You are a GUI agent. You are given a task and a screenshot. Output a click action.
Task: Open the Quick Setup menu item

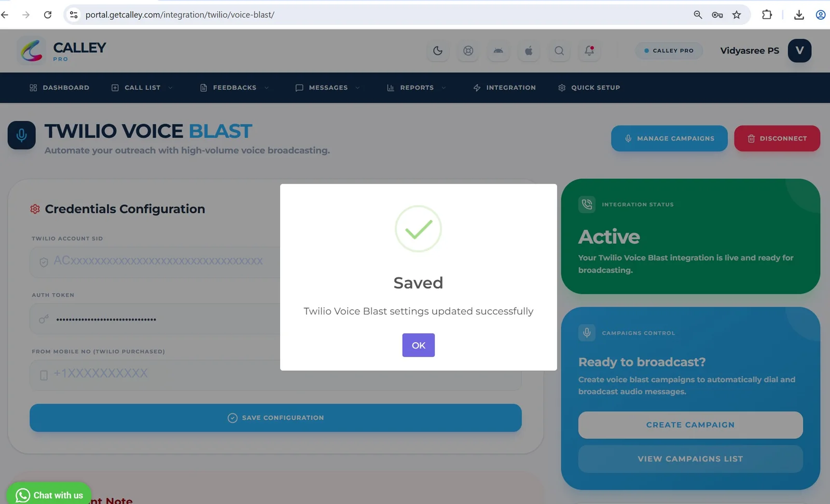pyautogui.click(x=589, y=88)
